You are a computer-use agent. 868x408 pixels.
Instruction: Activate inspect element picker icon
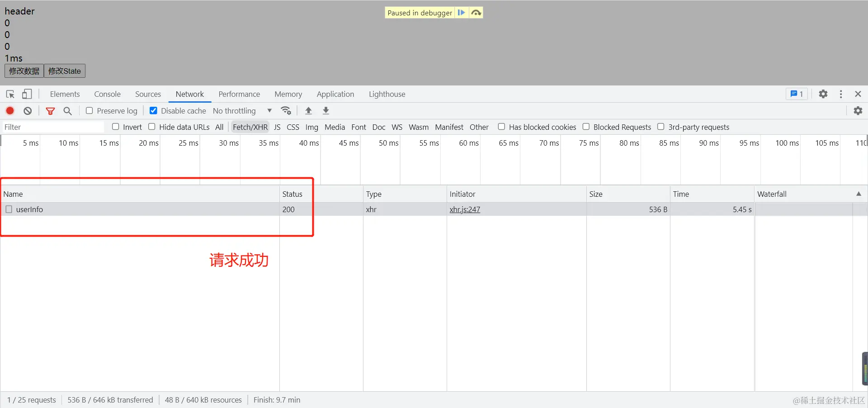(x=10, y=94)
